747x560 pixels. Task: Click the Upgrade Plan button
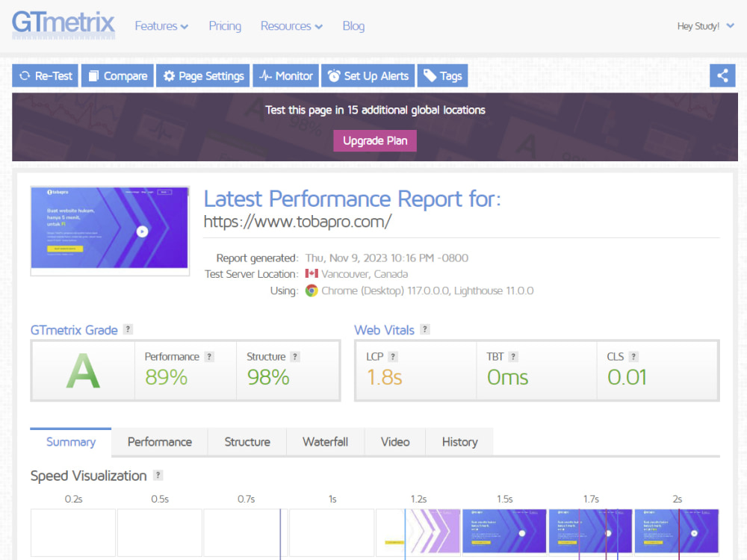pyautogui.click(x=375, y=141)
